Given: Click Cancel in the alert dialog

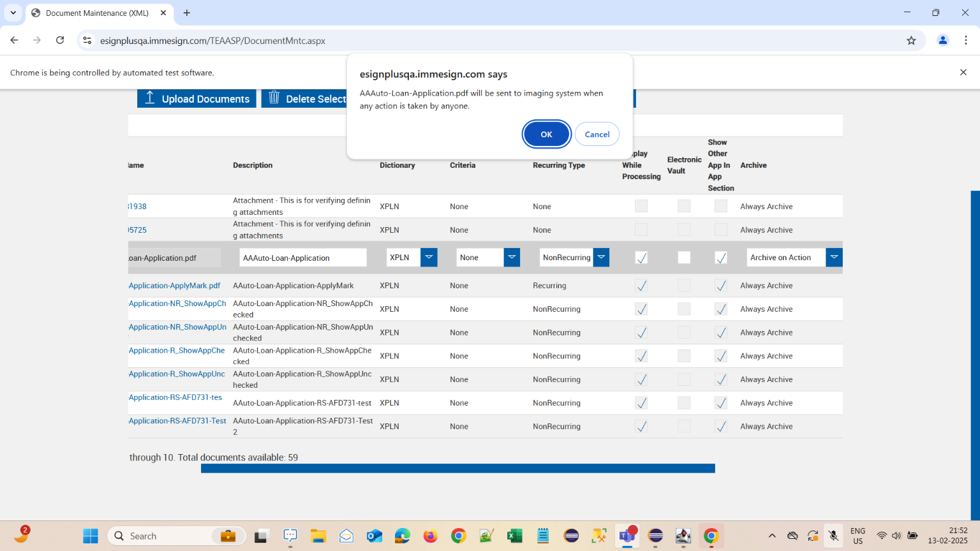Looking at the screenshot, I should [597, 134].
